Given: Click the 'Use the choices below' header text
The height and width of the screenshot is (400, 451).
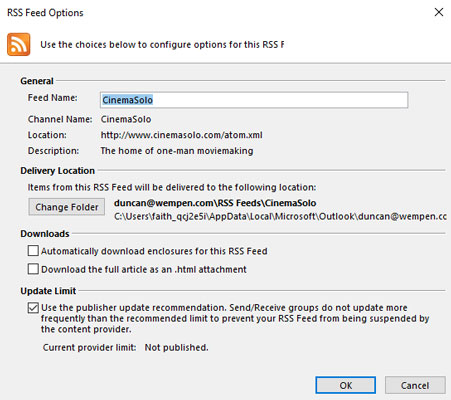Looking at the screenshot, I should point(162,45).
